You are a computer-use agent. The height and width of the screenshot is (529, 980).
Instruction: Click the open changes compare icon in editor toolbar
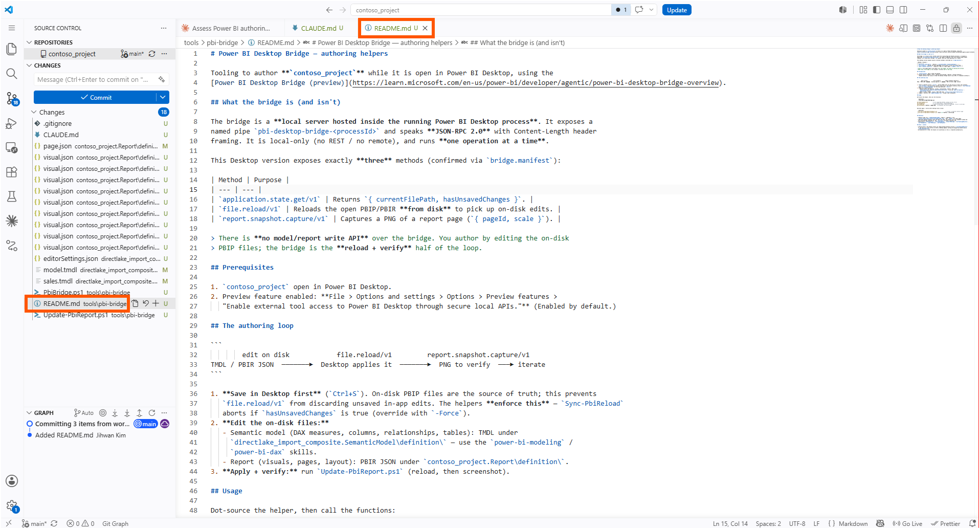930,28
